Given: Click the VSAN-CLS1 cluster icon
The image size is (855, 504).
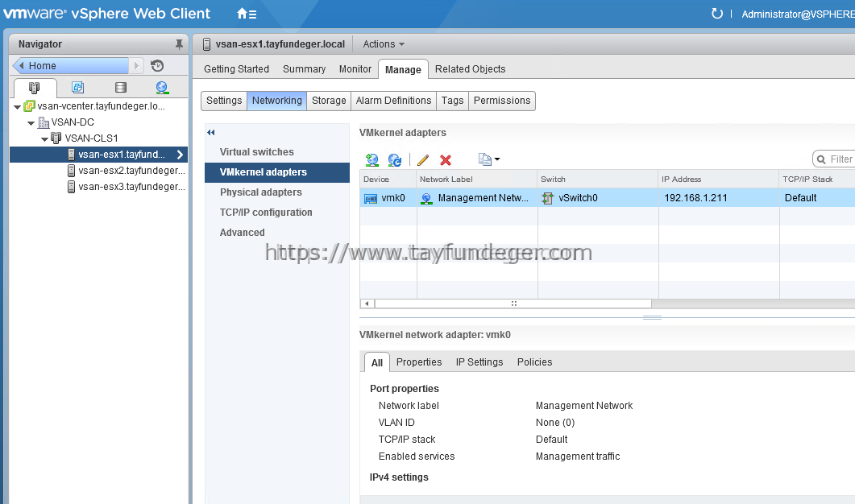Looking at the screenshot, I should (x=56, y=138).
